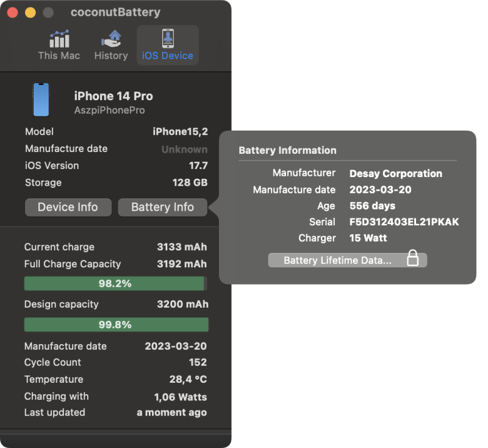Click the Unknown manufacture date value
This screenshot has width=488, height=448.
click(x=184, y=150)
